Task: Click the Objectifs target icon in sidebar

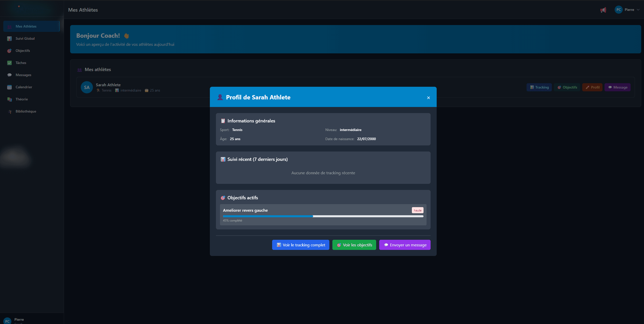Action: click(x=9, y=51)
